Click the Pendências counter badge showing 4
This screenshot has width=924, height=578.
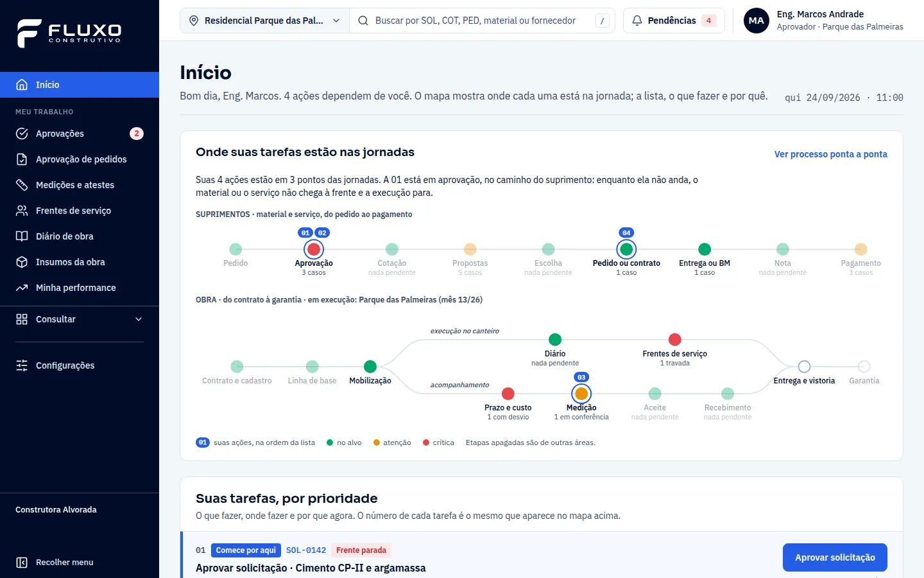pos(708,21)
